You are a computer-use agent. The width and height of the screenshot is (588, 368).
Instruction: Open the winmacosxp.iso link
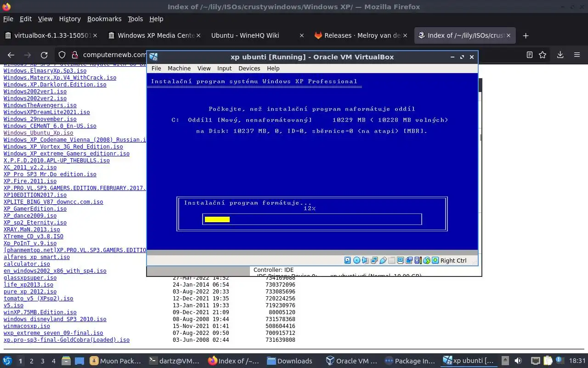pyautogui.click(x=27, y=326)
